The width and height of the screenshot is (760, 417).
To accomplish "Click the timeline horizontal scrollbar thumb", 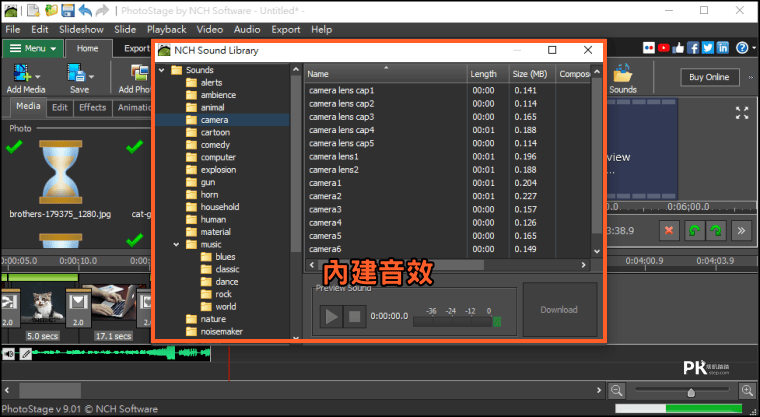I will point(50,390).
